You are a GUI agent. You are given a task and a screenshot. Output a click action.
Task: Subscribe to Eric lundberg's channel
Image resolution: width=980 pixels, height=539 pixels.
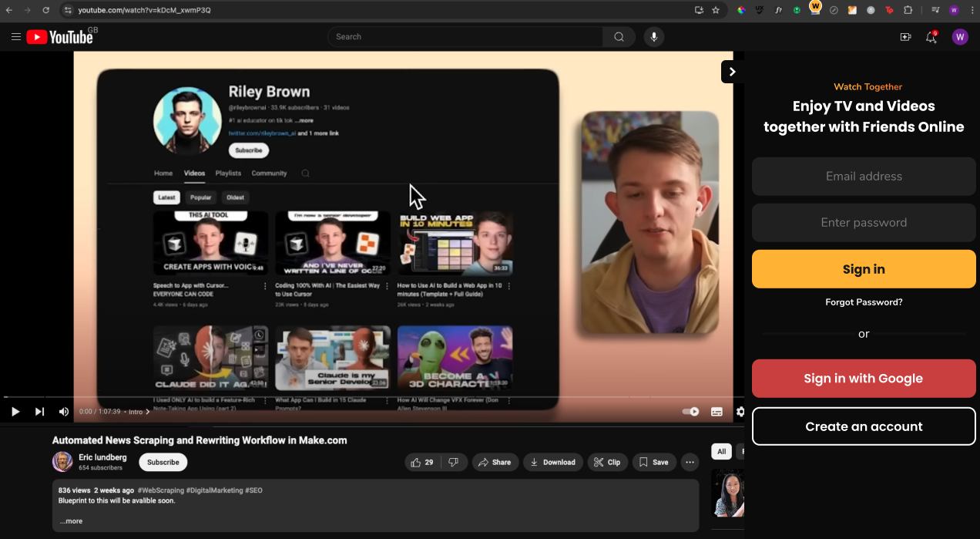pos(163,462)
